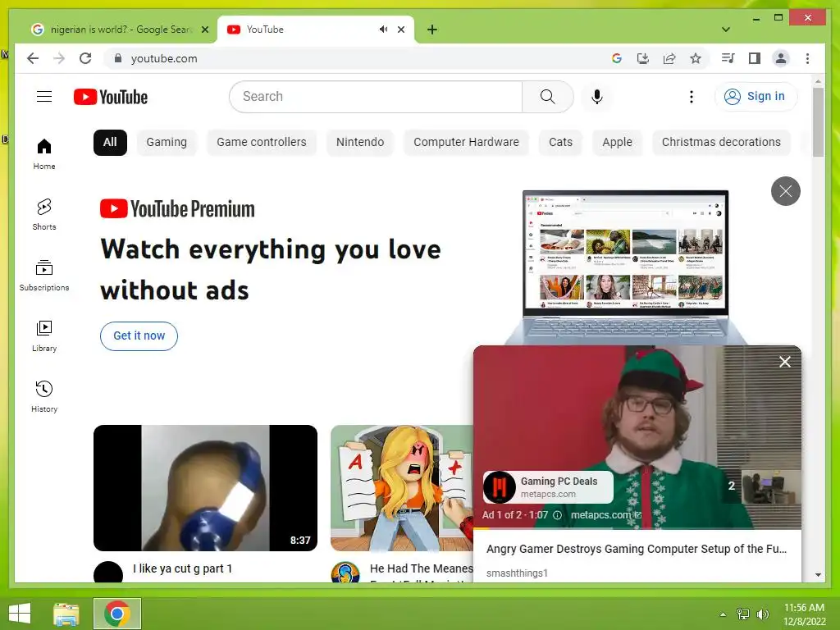The width and height of the screenshot is (840, 630).
Task: Click the Chrome taskbar icon
Action: pos(117,614)
